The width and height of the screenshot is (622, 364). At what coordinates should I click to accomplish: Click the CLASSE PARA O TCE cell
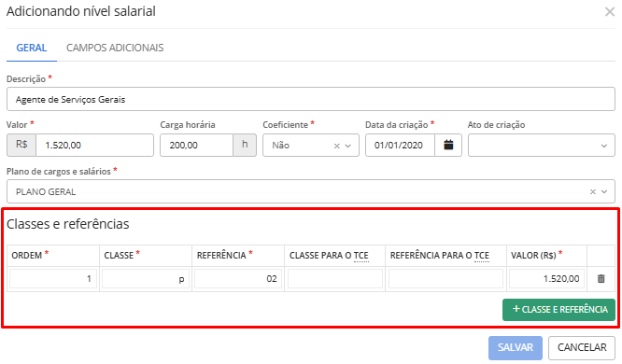pyautogui.click(x=335, y=279)
